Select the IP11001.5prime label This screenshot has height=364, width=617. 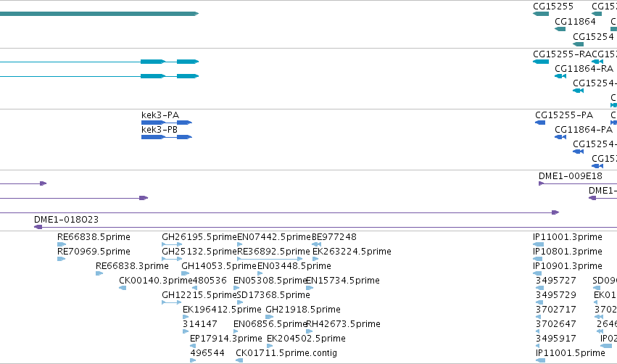pyautogui.click(x=571, y=353)
